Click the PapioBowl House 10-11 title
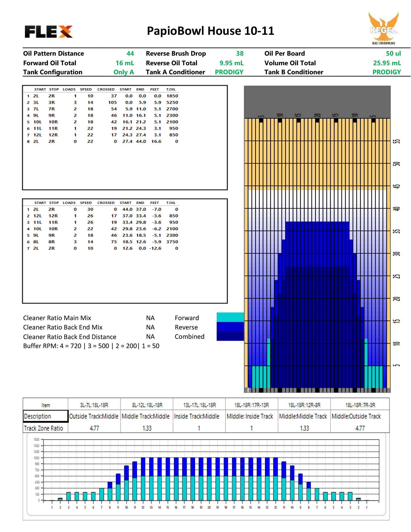The width and height of the screenshot is (411, 532). coord(210,31)
